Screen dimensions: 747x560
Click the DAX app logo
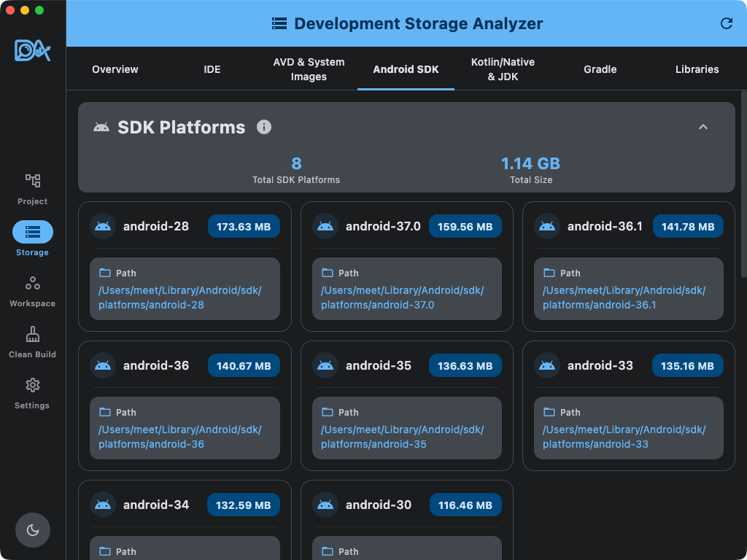tap(32, 50)
